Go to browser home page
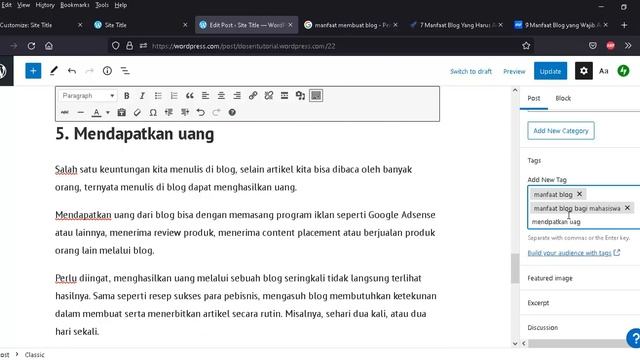The image size is (640, 360). pos(49,46)
